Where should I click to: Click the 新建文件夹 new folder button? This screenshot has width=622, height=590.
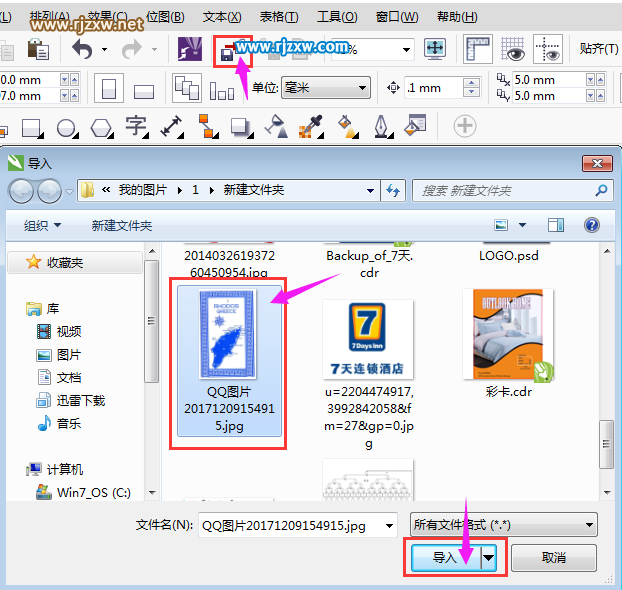(x=122, y=225)
